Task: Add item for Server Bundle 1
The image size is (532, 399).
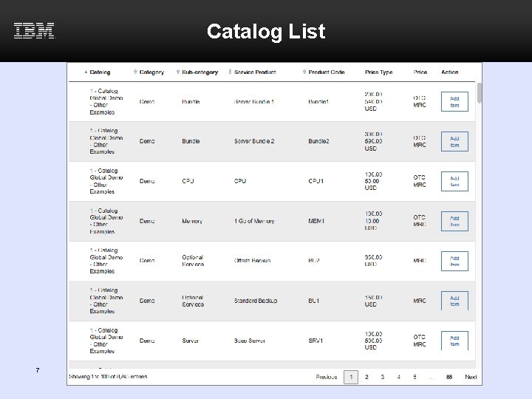Action: [x=454, y=101]
